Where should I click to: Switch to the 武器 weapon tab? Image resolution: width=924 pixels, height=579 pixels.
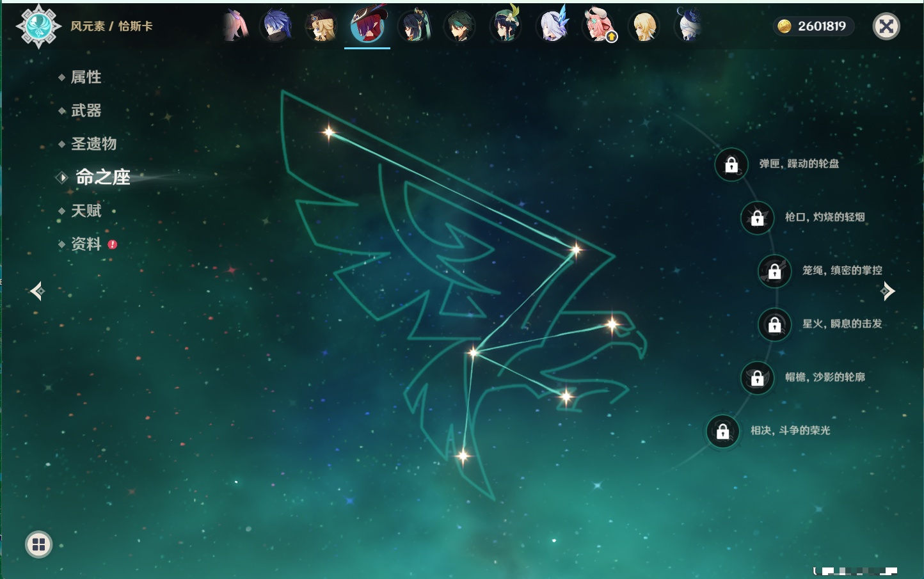(x=86, y=111)
